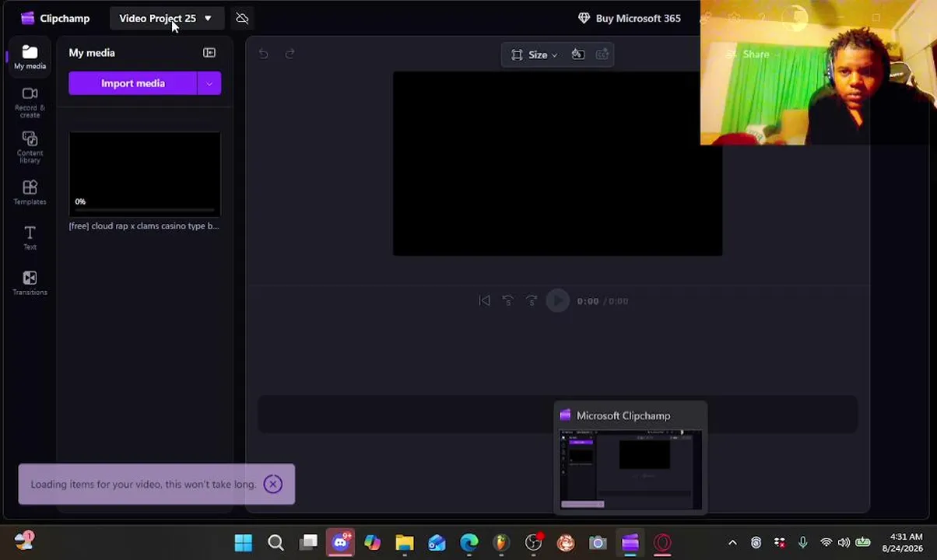Click the redo arrow

click(290, 54)
